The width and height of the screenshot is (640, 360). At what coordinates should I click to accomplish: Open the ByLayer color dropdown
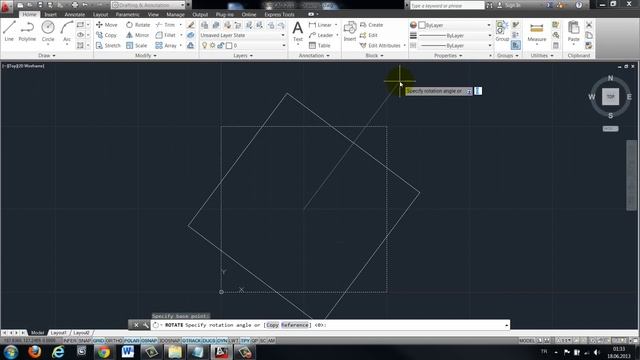click(x=455, y=25)
